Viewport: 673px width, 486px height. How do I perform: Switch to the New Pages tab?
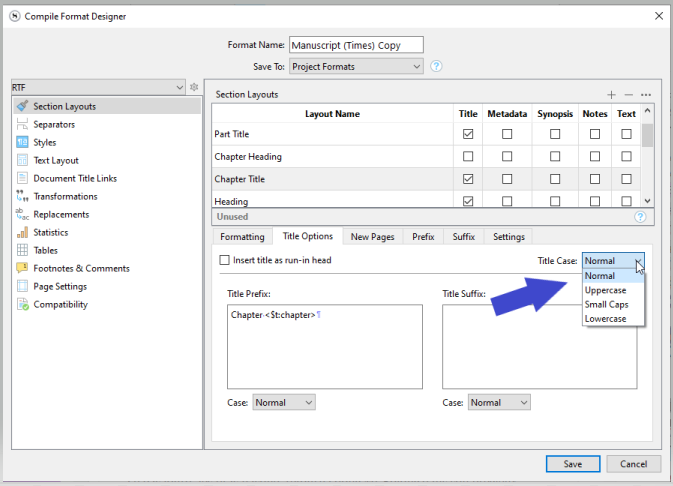(373, 237)
